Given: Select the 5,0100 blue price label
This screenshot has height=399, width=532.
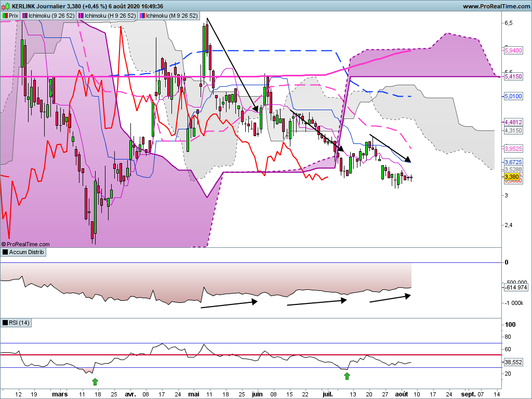Looking at the screenshot, I should [513, 96].
